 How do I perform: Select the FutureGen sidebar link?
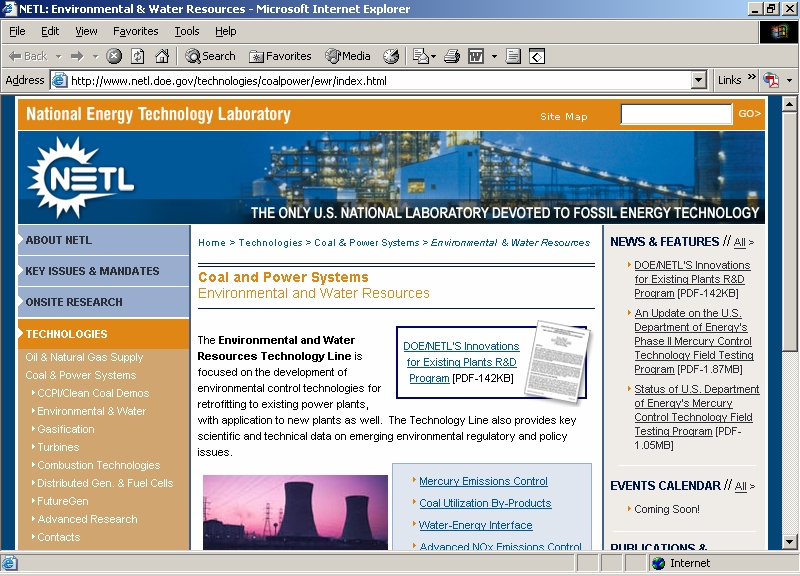point(63,502)
